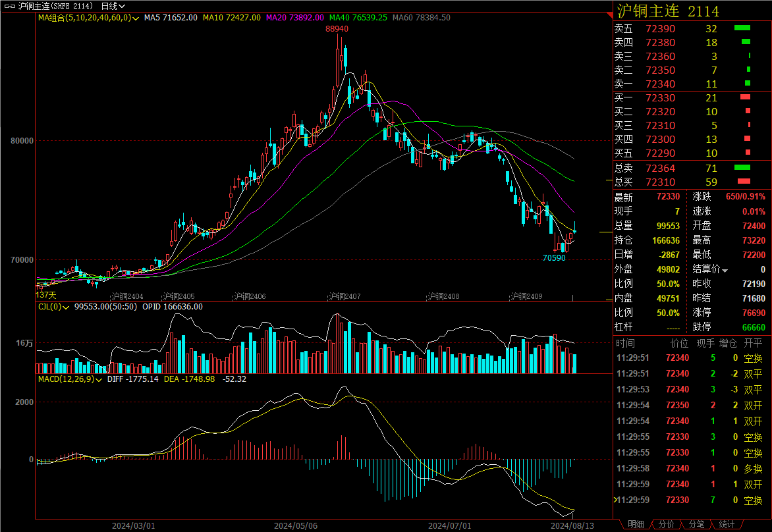Click the 2024/05/06 date label
772x532 pixels.
click(296, 525)
